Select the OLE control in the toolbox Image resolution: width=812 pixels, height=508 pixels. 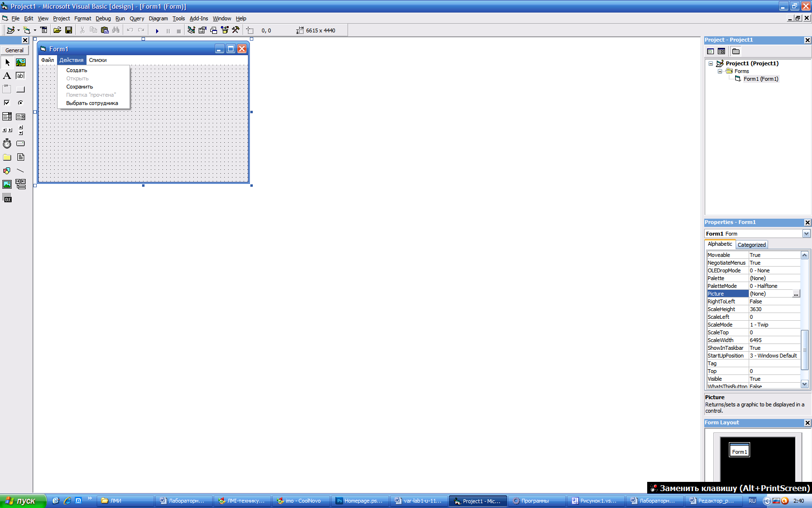7,198
